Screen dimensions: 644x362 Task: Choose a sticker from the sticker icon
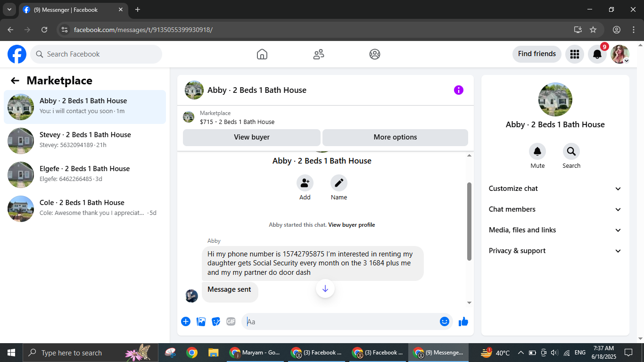[216, 321]
